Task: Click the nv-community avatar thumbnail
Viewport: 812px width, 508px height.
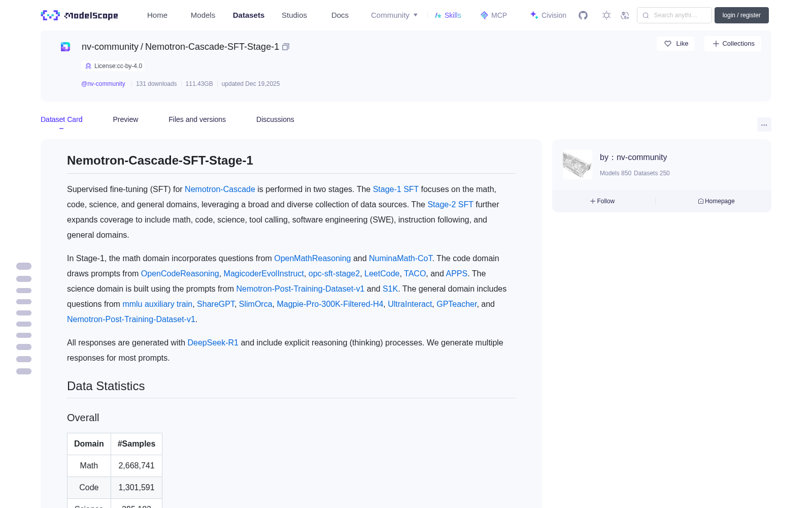Action: click(578, 165)
